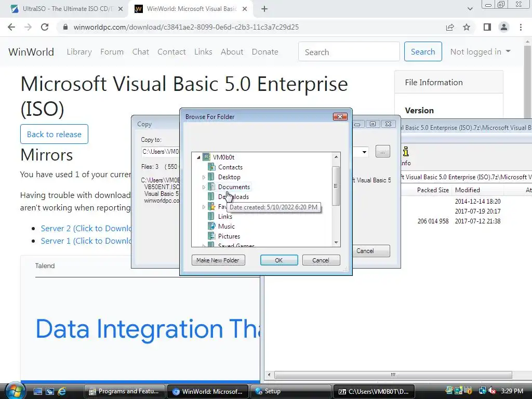Click the network tray icon
This screenshot has height=399, width=532.
pos(482,391)
